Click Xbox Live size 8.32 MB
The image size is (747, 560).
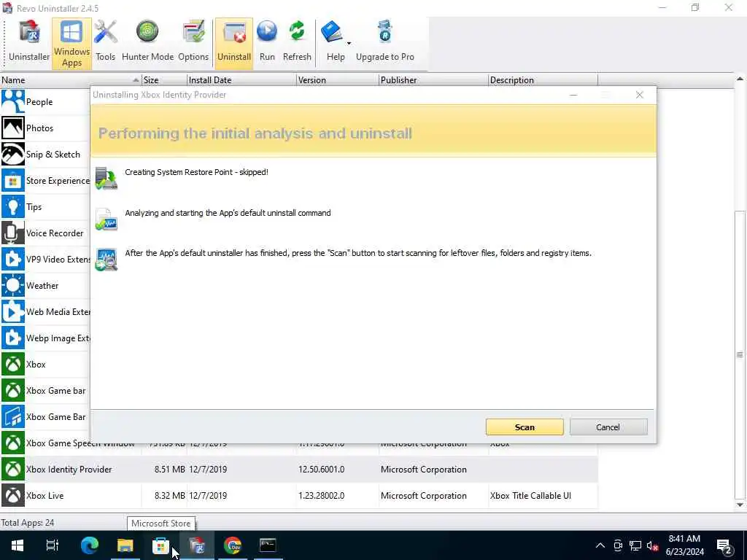click(x=169, y=495)
